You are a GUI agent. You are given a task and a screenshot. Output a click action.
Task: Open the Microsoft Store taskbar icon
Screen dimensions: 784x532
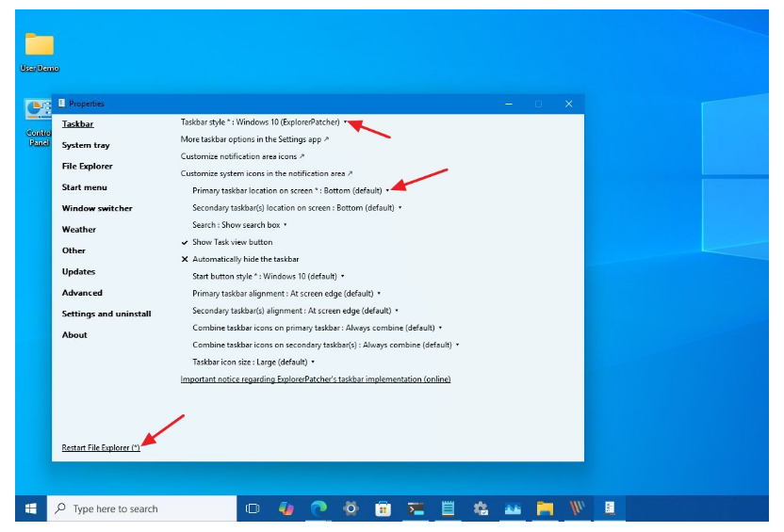(x=383, y=508)
